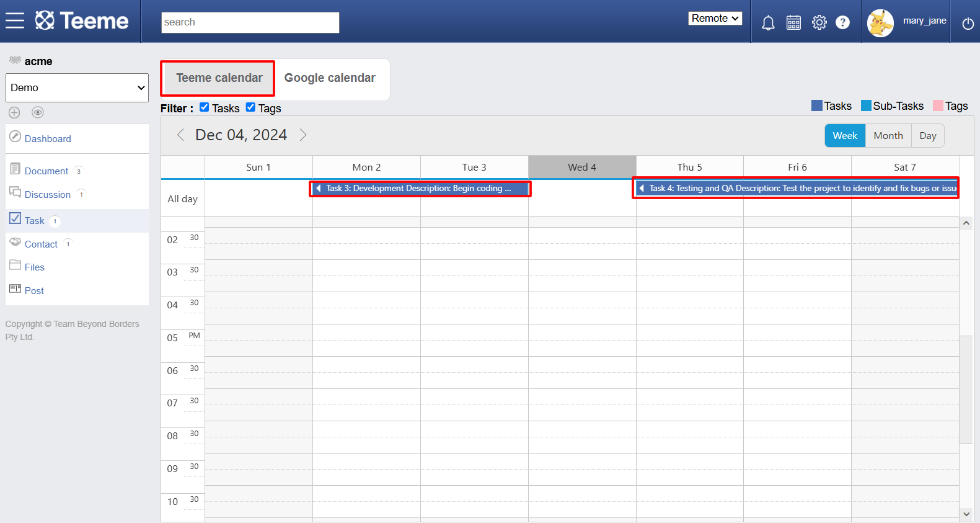Viewport: 980px width, 523px height.
Task: Open settings gear icon
Action: pyautogui.click(x=819, y=22)
